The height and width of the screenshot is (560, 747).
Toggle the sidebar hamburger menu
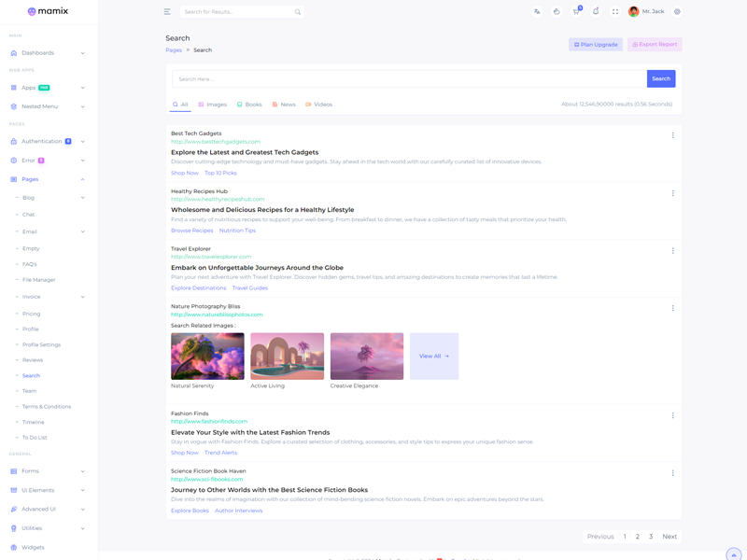point(167,12)
